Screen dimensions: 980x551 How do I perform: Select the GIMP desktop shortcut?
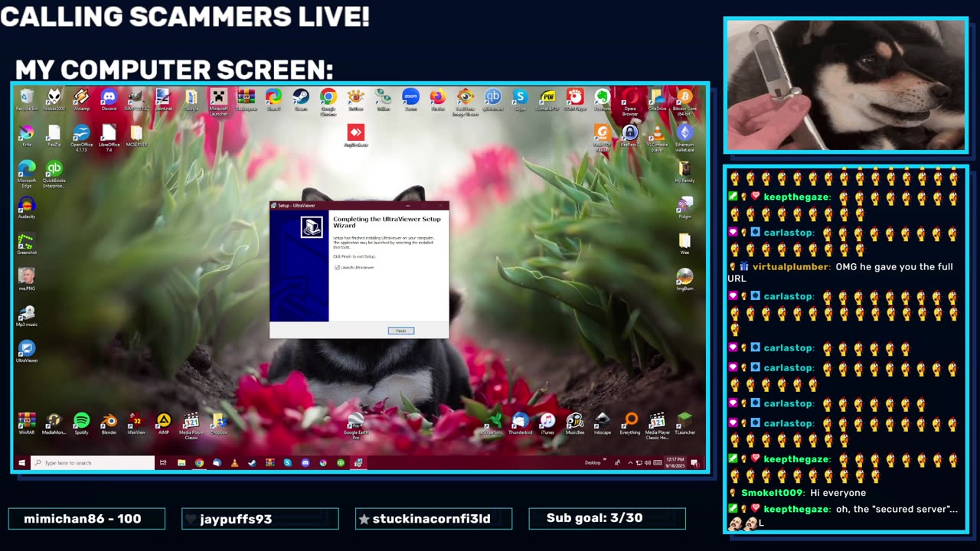tap(136, 100)
